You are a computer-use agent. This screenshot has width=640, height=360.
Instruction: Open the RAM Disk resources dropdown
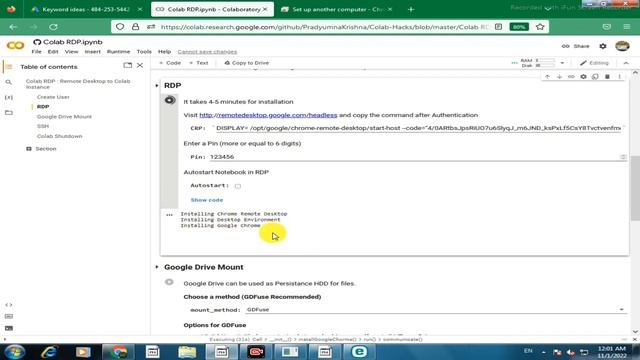tap(562, 63)
